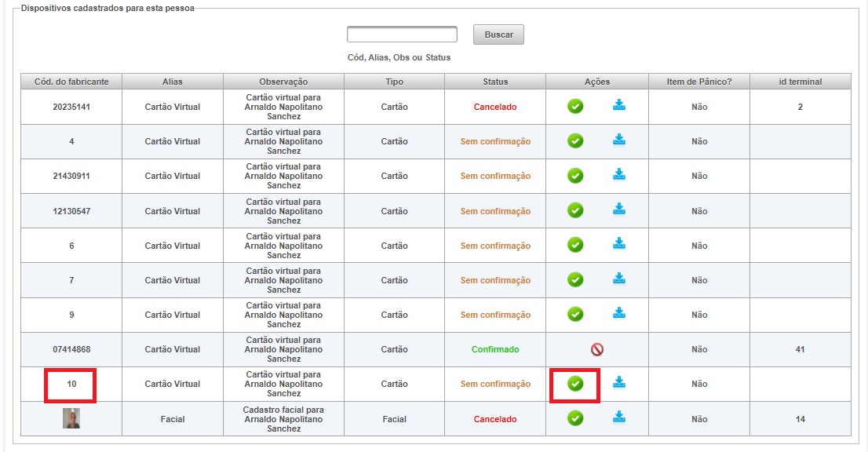The image size is (868, 452).
Task: Sort by Cód. do fabricante column header
Action: pos(71,82)
